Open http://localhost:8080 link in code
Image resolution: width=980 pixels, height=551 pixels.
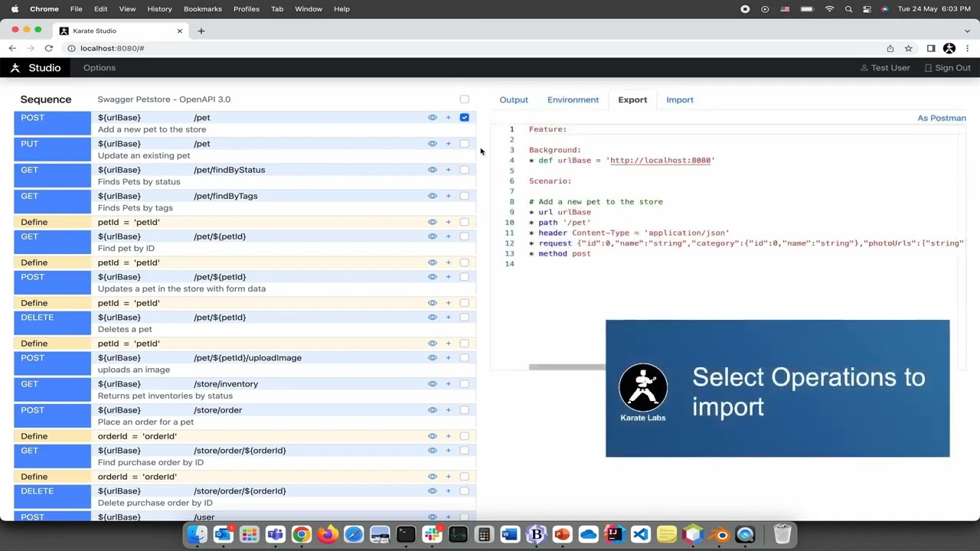(660, 160)
